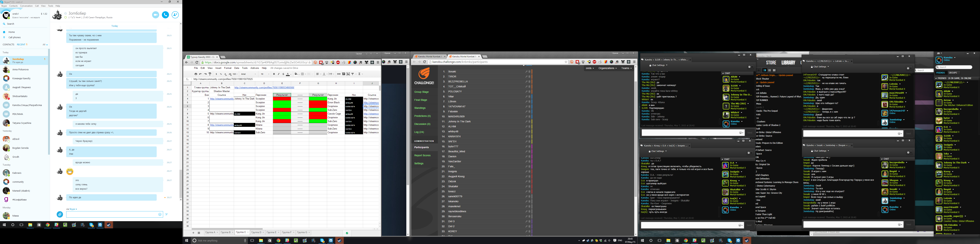
Task: Open the Skype Home view
Action: tap(11, 32)
